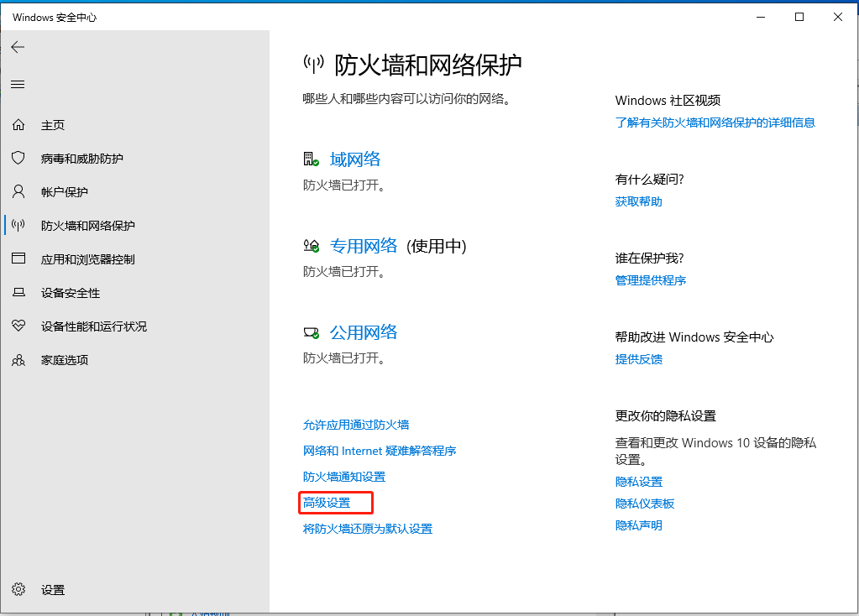Image resolution: width=859 pixels, height=616 pixels.
Task: Click the house icon next to 专用网络
Action: pos(312,246)
